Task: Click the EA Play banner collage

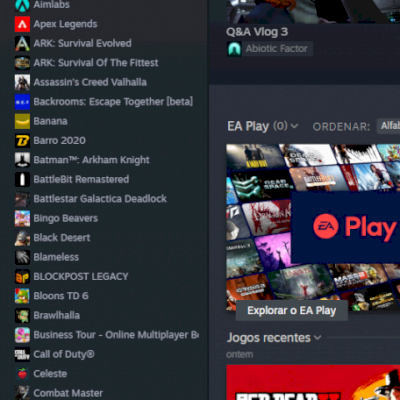Action: click(x=313, y=227)
